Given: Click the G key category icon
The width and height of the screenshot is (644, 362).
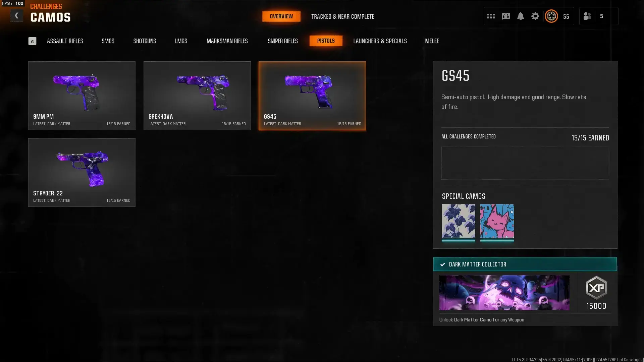Looking at the screenshot, I should pos(32,41).
